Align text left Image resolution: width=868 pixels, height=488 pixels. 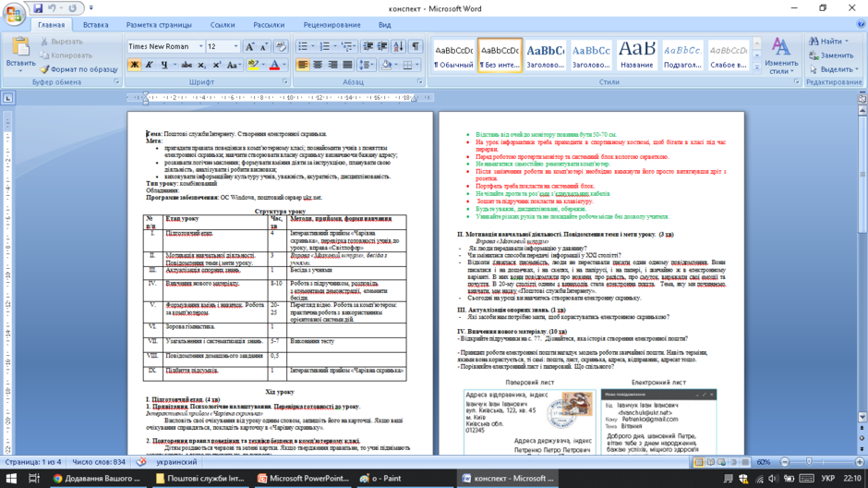[x=303, y=66]
